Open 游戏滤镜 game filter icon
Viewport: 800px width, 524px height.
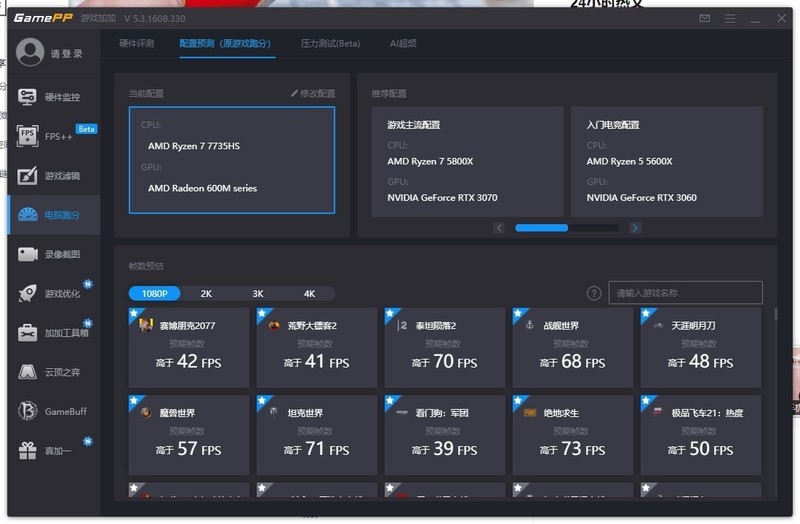(28, 176)
